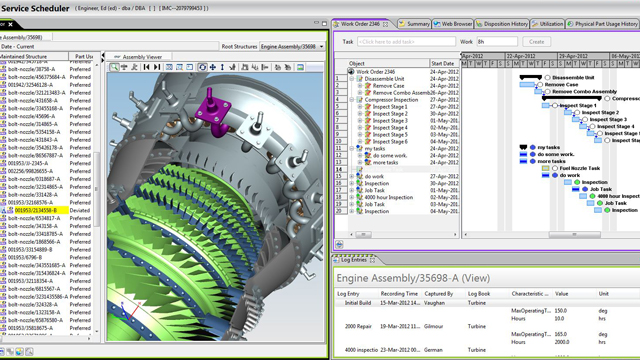The width and height of the screenshot is (640, 360).
Task: Click the image snapshot icon in viewer toolbar
Action: click(x=300, y=67)
